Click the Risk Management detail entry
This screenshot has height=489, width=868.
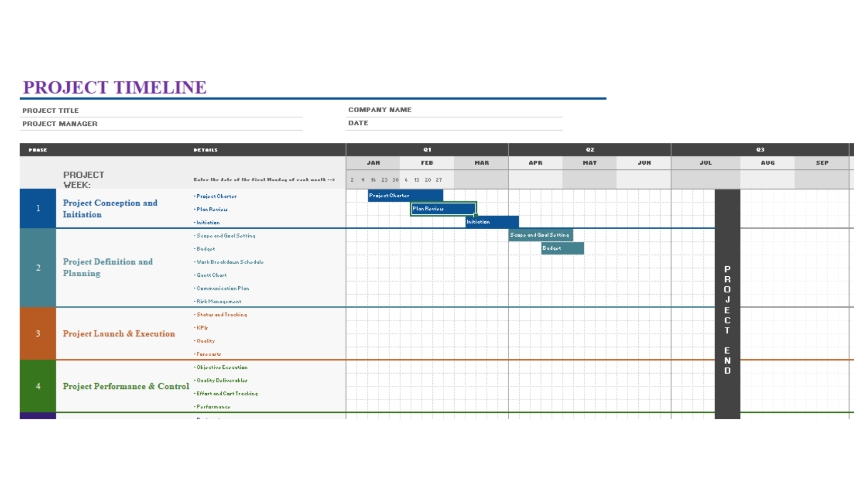click(219, 302)
